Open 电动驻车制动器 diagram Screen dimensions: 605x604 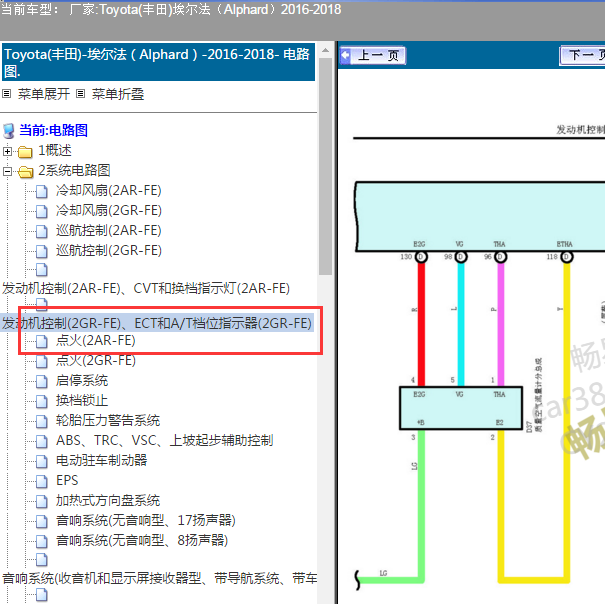101,461
